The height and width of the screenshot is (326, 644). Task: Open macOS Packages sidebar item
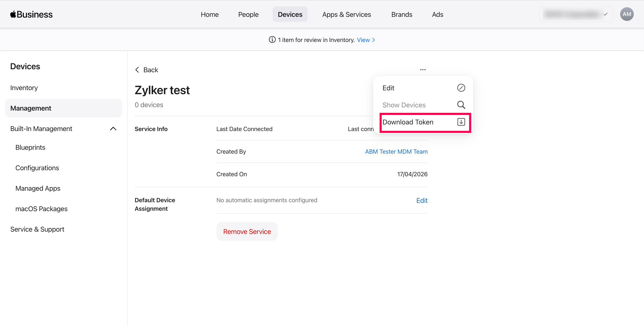click(41, 209)
